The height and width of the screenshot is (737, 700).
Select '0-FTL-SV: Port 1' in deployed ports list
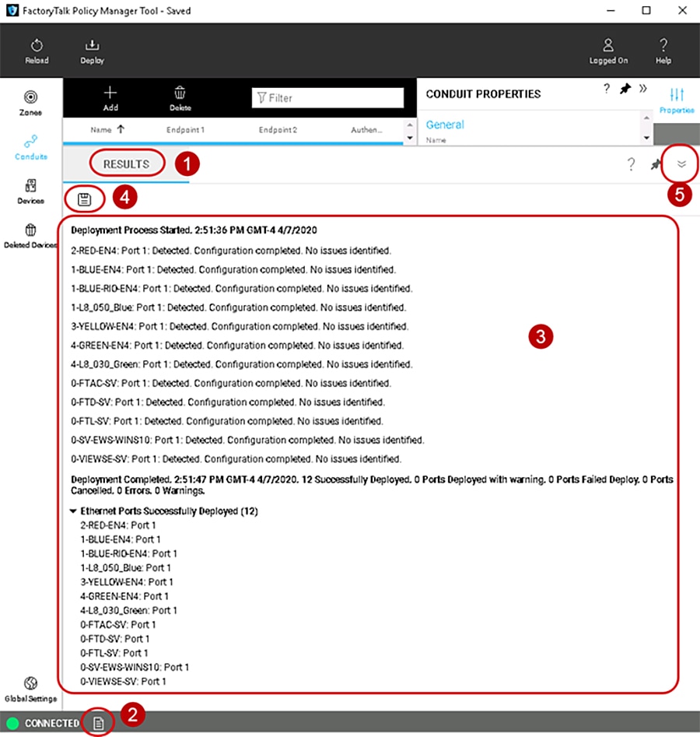[114, 653]
